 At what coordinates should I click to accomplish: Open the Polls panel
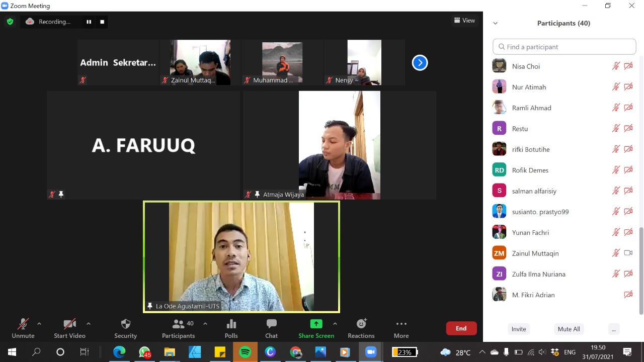pos(231,328)
